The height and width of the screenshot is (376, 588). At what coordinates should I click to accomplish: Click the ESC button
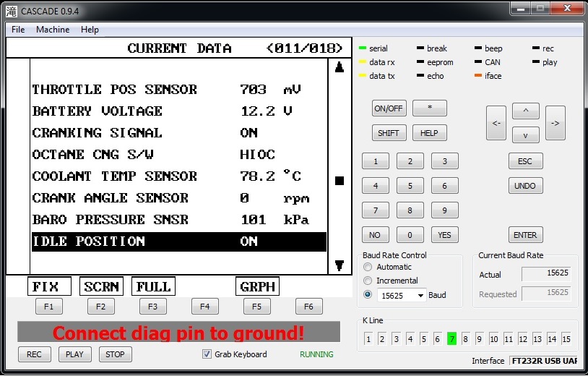coord(525,161)
